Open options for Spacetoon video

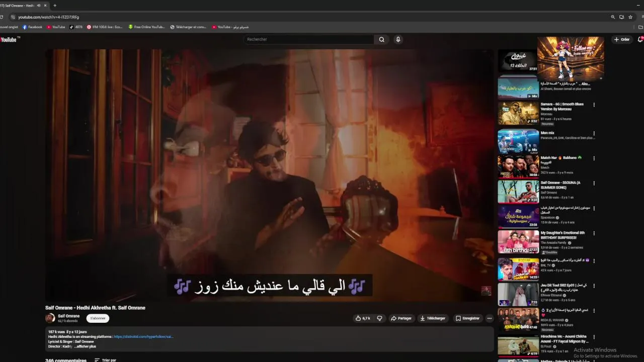(x=594, y=209)
